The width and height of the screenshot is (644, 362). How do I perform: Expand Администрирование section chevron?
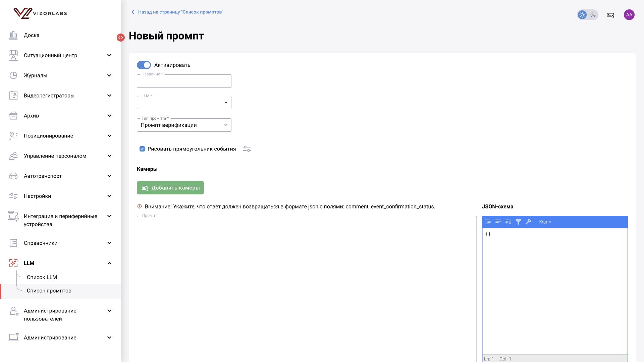109,338
